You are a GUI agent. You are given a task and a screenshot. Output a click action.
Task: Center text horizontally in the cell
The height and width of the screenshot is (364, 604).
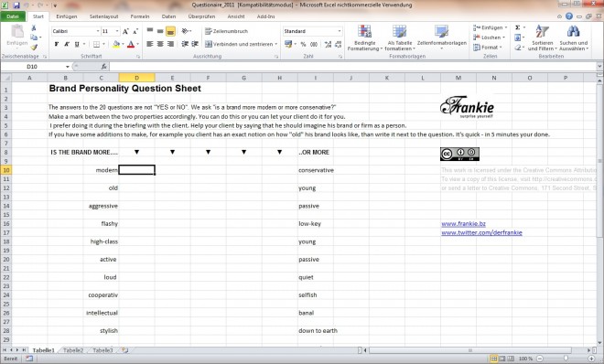tap(160, 44)
